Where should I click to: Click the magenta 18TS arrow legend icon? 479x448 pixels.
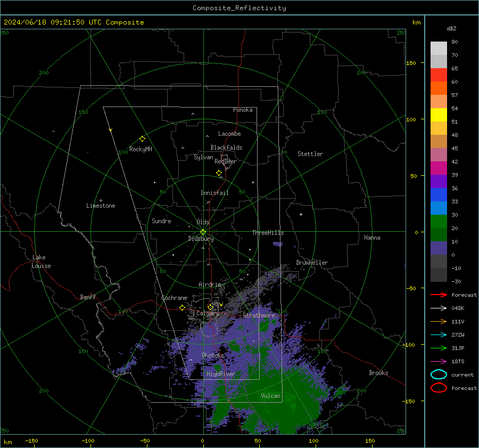pyautogui.click(x=439, y=362)
